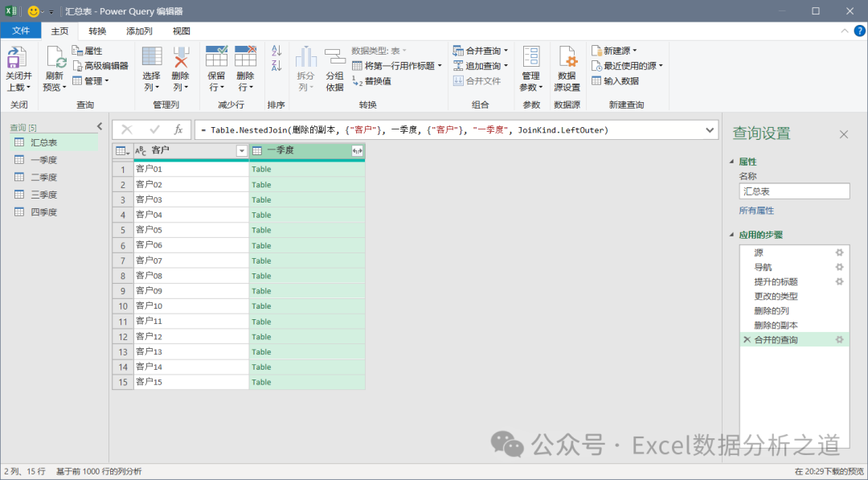Click the 删除行 remove rows icon
Viewport: 868px width, 480px height.
pos(245,57)
